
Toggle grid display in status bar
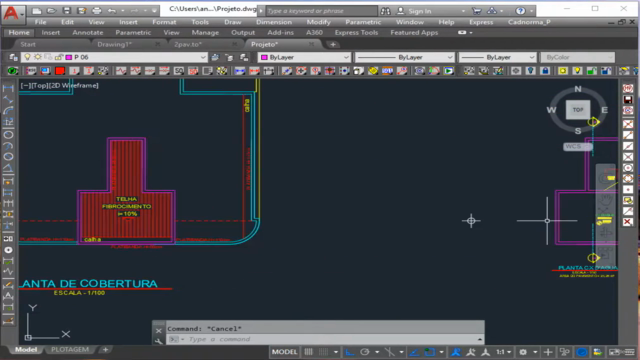(309, 352)
